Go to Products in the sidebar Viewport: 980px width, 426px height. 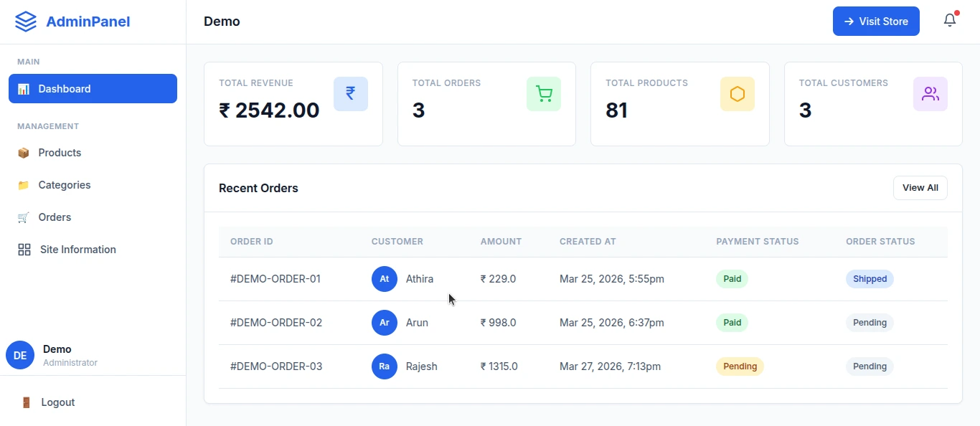(60, 153)
